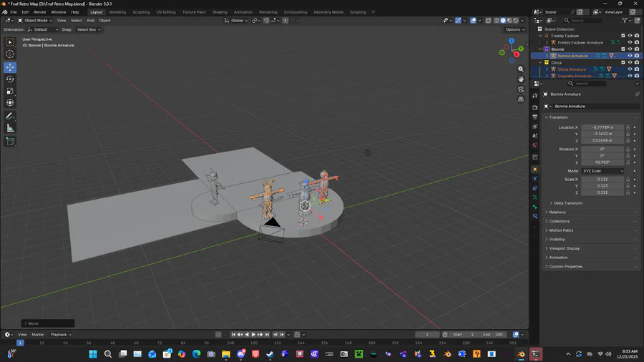Image resolution: width=644 pixels, height=362 pixels.
Task: Select the Scale tool
Action: tap(10, 91)
